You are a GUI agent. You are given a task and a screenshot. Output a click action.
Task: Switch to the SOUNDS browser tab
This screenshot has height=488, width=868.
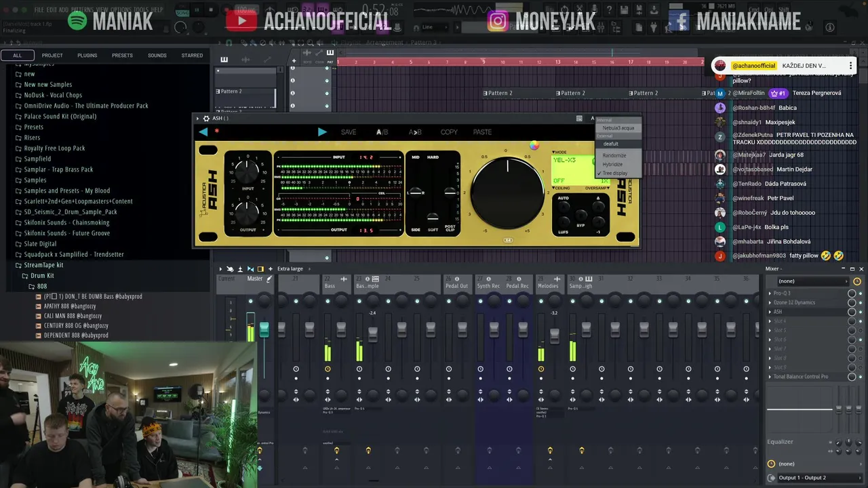tap(157, 56)
